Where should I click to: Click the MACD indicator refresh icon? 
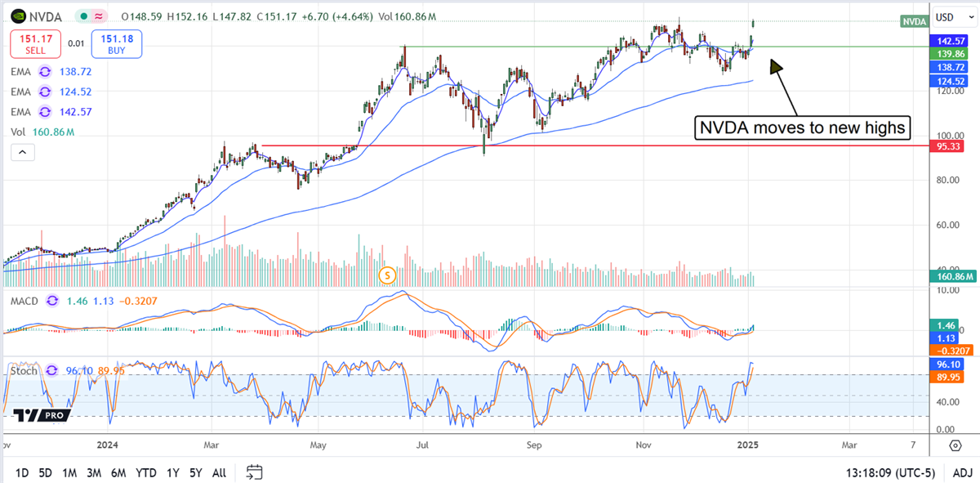pyautogui.click(x=51, y=302)
